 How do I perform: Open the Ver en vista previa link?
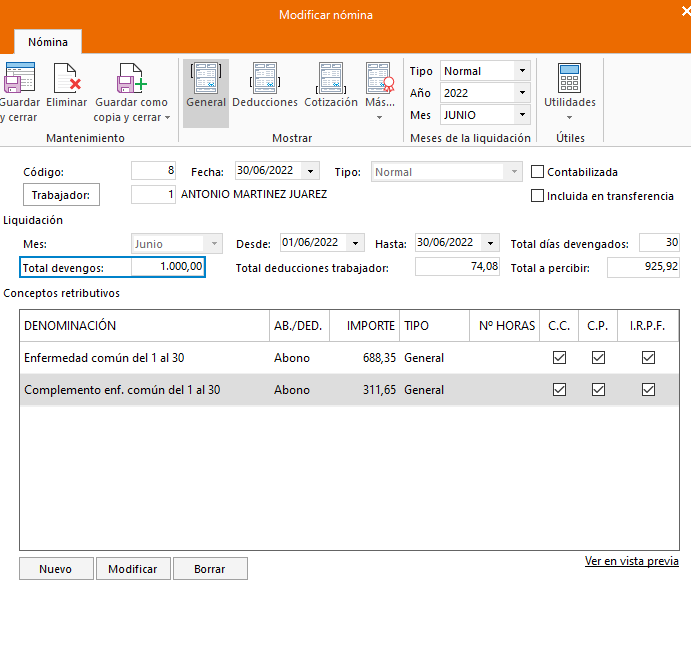(631, 562)
